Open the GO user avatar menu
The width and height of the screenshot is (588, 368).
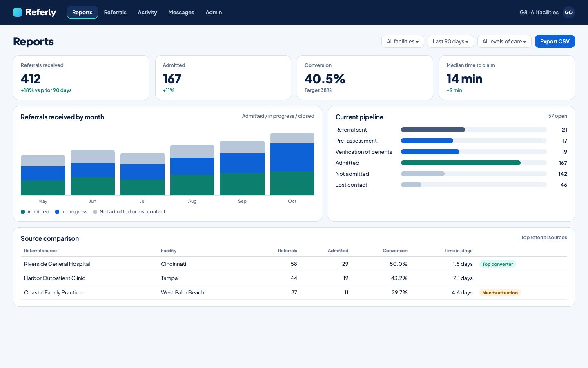(x=569, y=12)
